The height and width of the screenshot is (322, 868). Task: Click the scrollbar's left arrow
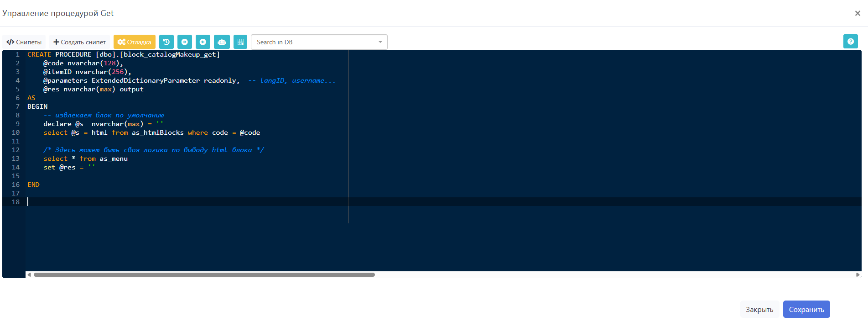point(29,274)
